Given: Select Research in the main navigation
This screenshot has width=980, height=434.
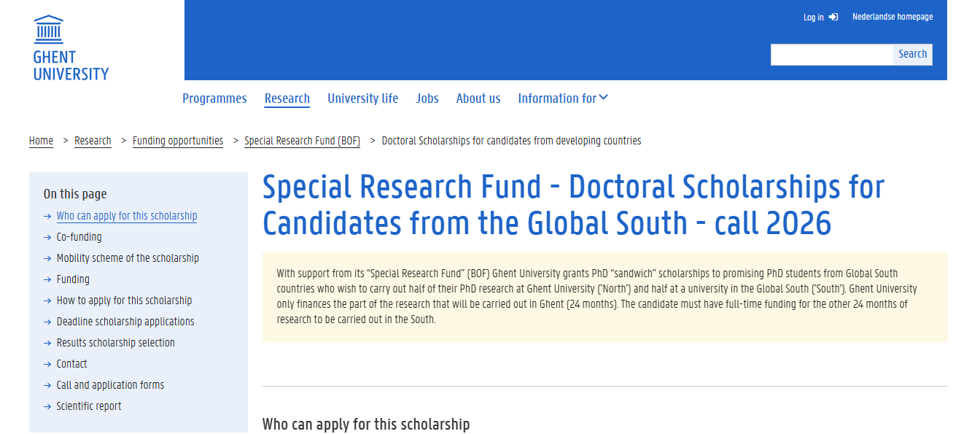Looking at the screenshot, I should coord(287,98).
